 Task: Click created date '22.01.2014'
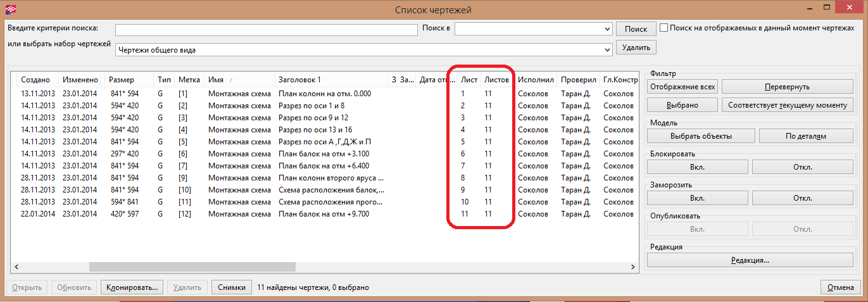tap(38, 214)
